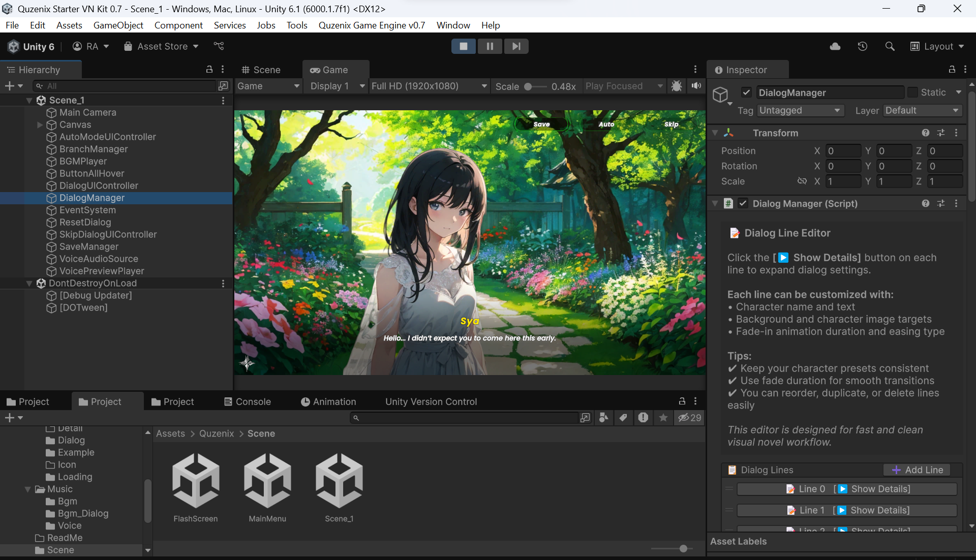Open Transform presets icon

(941, 133)
